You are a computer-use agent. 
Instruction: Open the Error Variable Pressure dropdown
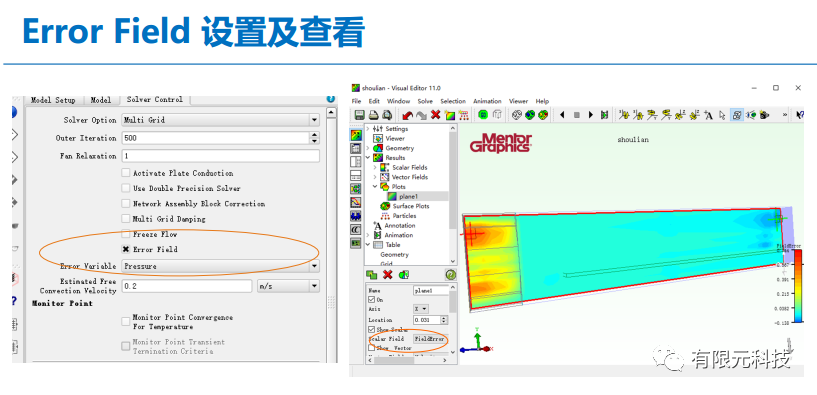tap(220, 266)
